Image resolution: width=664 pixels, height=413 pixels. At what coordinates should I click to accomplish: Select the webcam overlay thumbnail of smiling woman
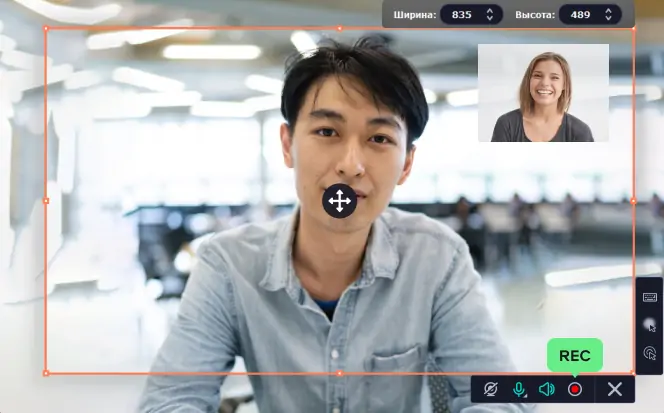point(543,93)
